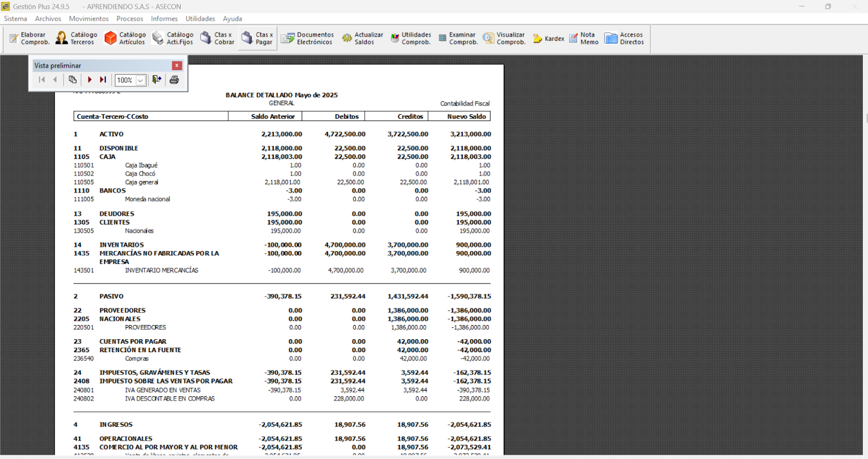Close the Vista preliminar panel
This screenshot has width=868, height=459.
(177, 66)
